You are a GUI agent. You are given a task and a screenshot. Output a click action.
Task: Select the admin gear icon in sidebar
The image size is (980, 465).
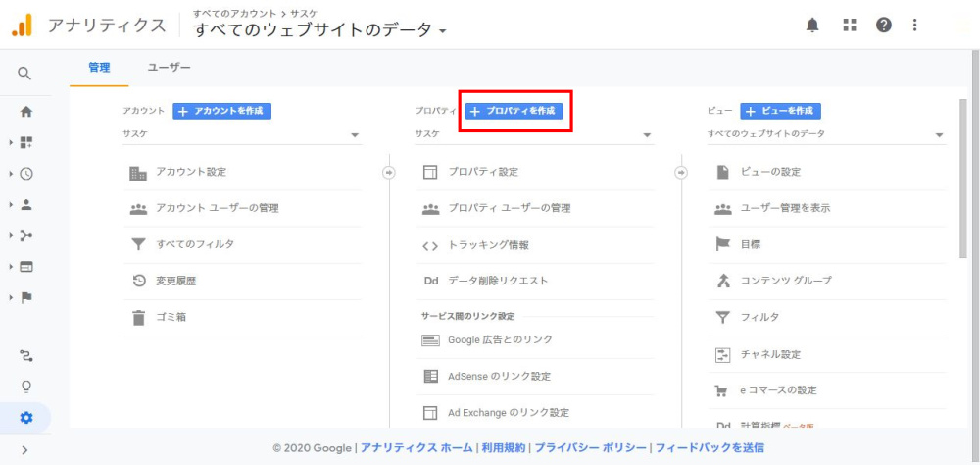[x=26, y=418]
